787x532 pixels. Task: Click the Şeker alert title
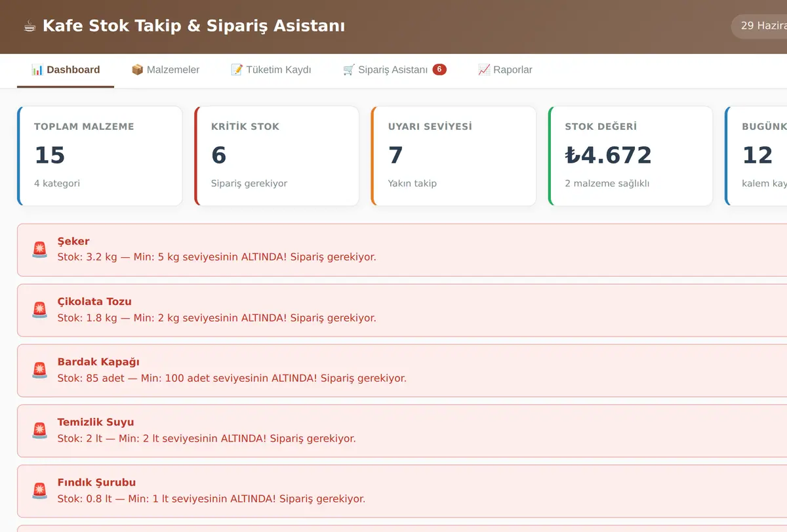[73, 241]
